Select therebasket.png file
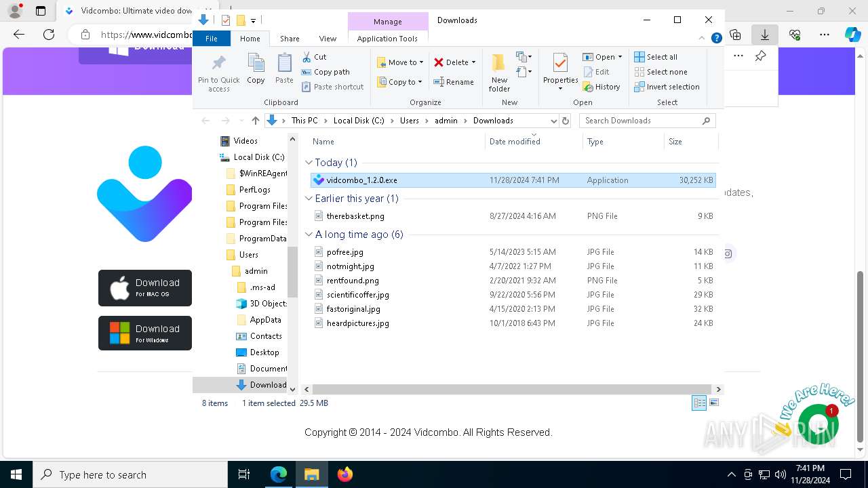The image size is (868, 488). coord(513,216)
